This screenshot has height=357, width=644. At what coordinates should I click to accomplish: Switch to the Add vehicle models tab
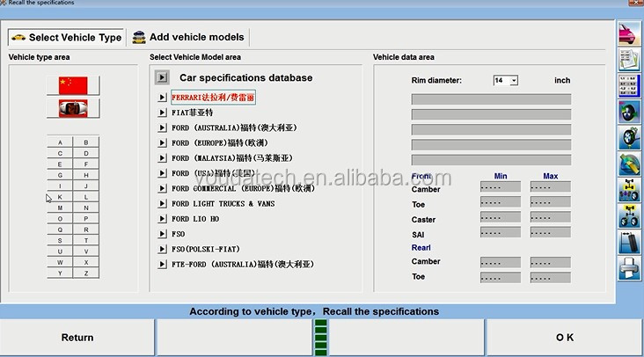pyautogui.click(x=189, y=37)
